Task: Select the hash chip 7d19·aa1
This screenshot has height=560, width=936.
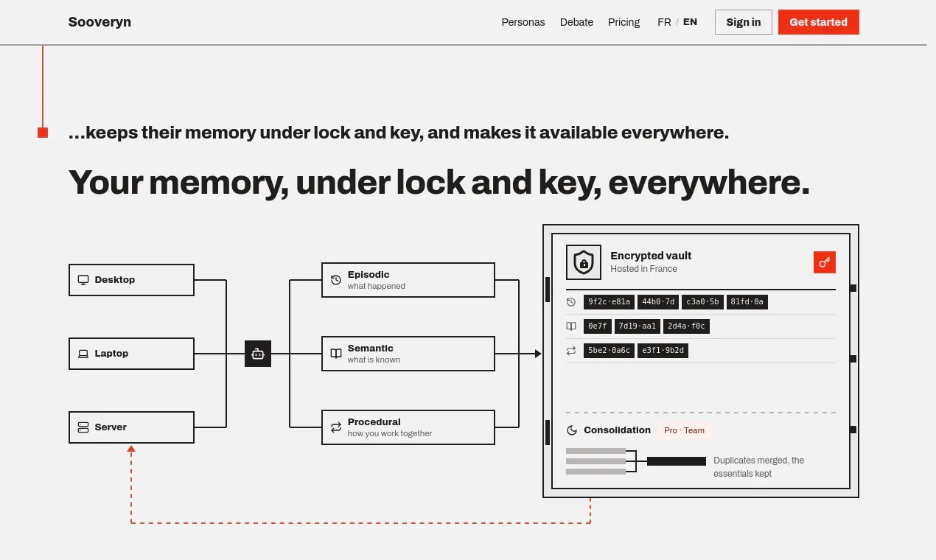Action: pyautogui.click(x=638, y=326)
